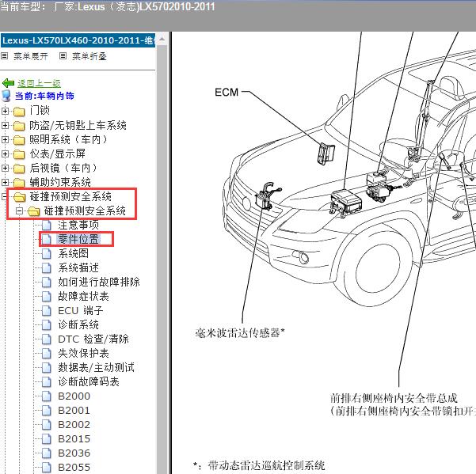The height and width of the screenshot is (474, 476).
Task: Click the 菜单折叠 list icon
Action: 63,56
